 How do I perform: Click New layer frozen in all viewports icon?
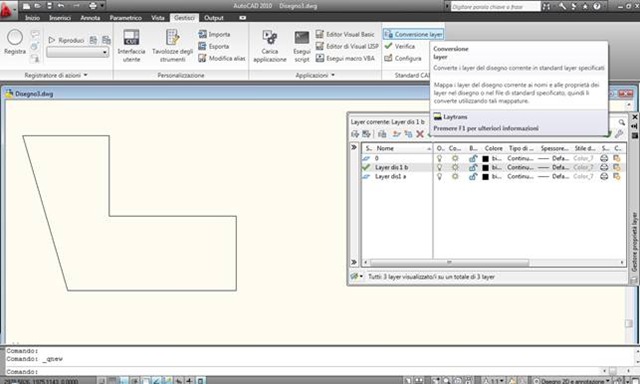click(408, 134)
